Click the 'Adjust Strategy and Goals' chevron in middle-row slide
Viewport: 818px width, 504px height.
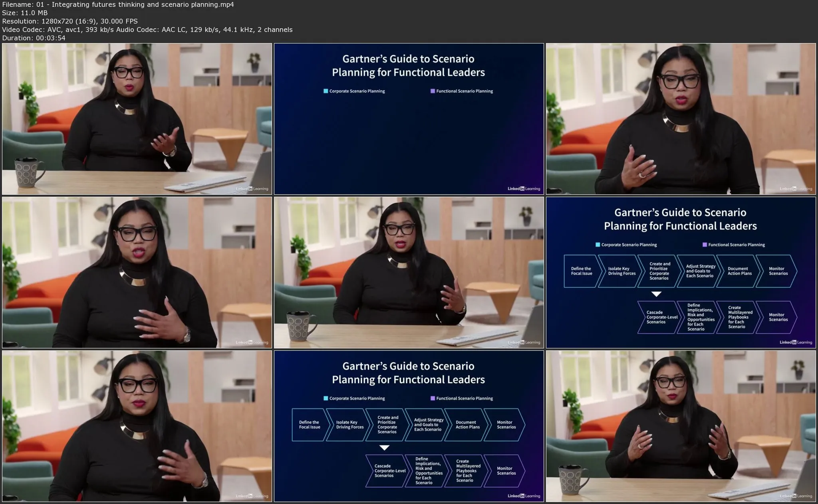[701, 271]
